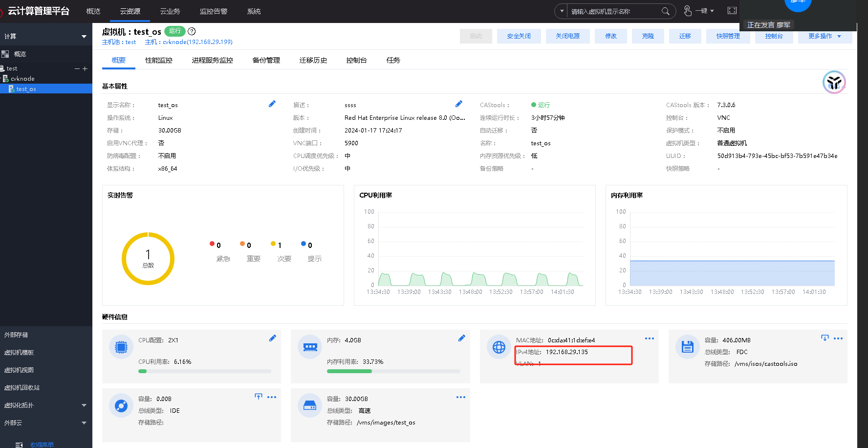868x448 pixels.
Task: Click the plus icon beside the test host pool
Action: (85, 69)
